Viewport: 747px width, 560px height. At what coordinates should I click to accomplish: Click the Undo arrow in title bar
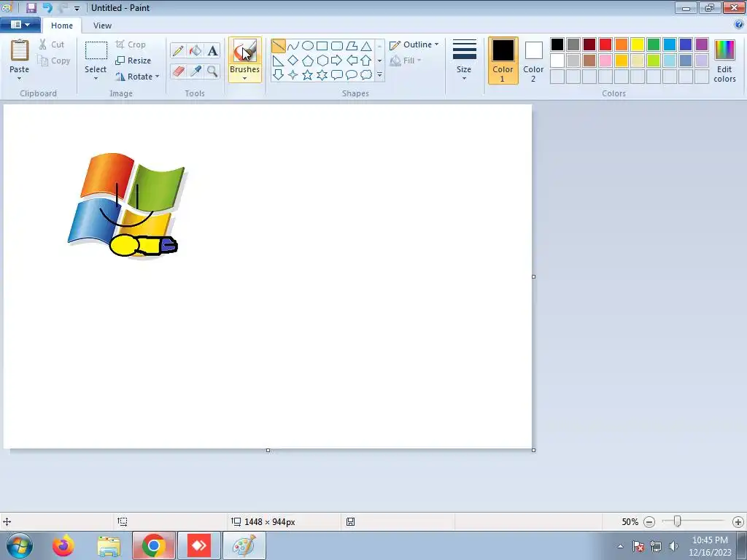point(47,7)
